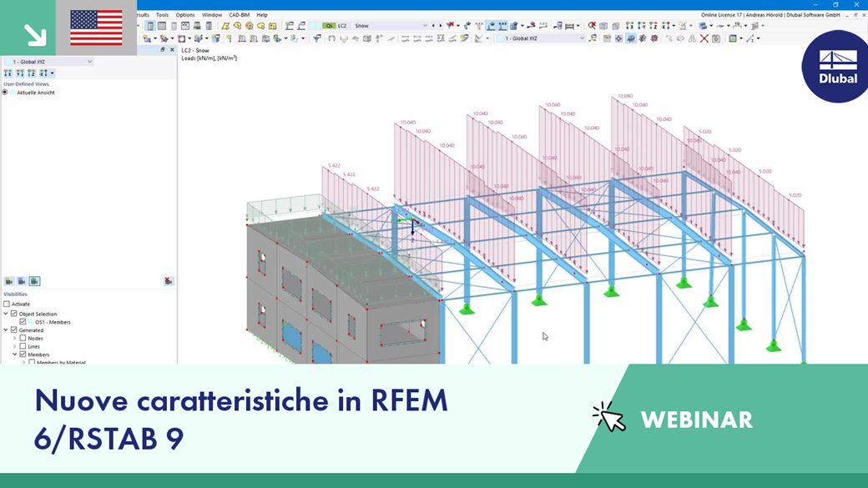
Task: Click toolbar view in Z direction icon
Action: (653, 26)
